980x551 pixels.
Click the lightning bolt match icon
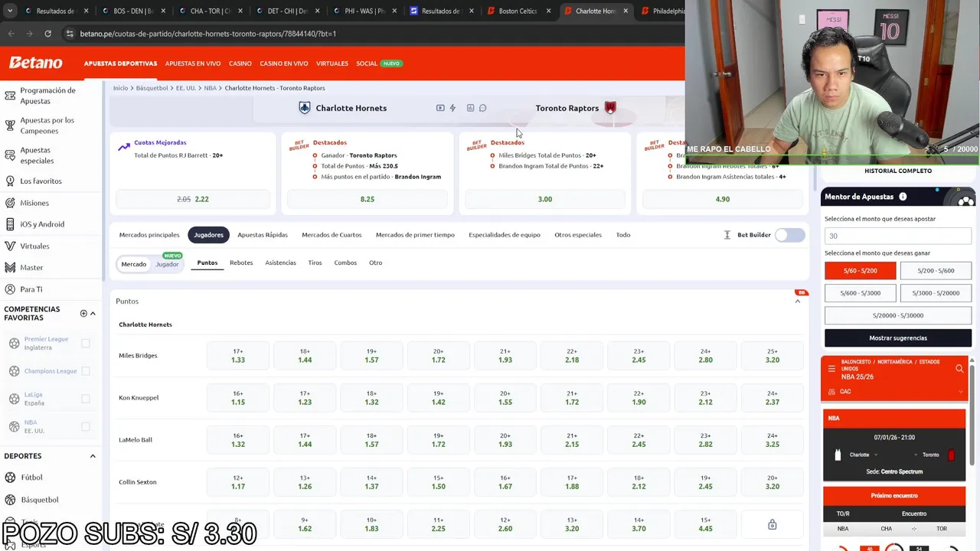(x=452, y=108)
